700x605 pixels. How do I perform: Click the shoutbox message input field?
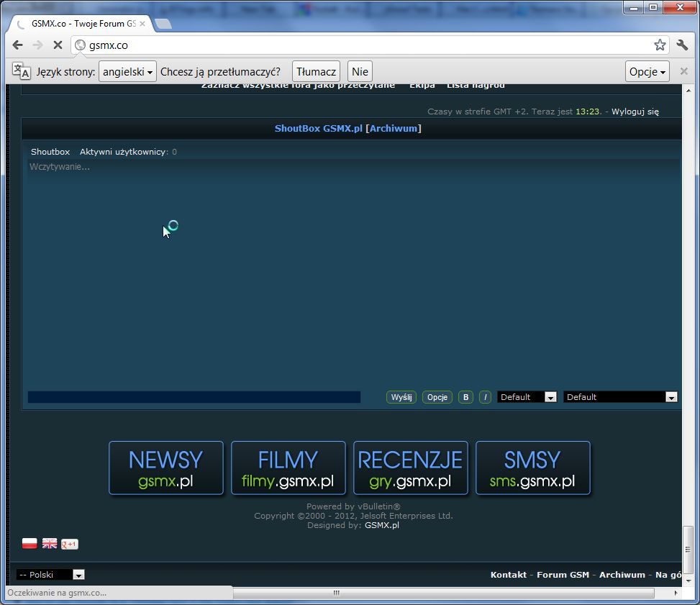tap(194, 397)
